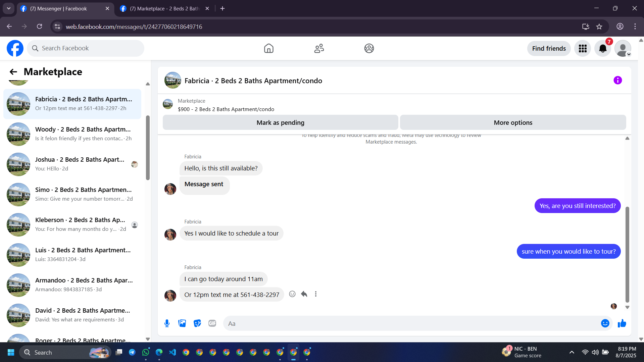Open the Fabricia conversation in the list
The height and width of the screenshot is (362, 644).
click(x=72, y=104)
